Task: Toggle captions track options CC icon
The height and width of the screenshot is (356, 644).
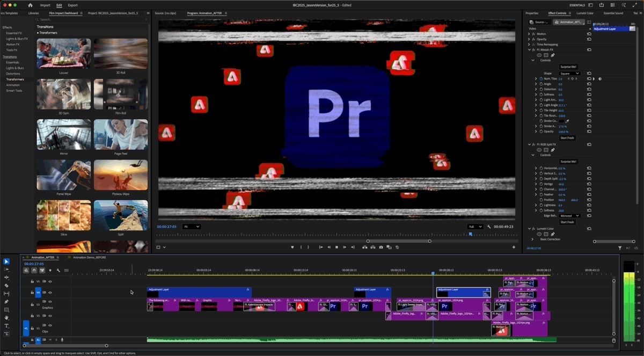Action: (x=66, y=270)
